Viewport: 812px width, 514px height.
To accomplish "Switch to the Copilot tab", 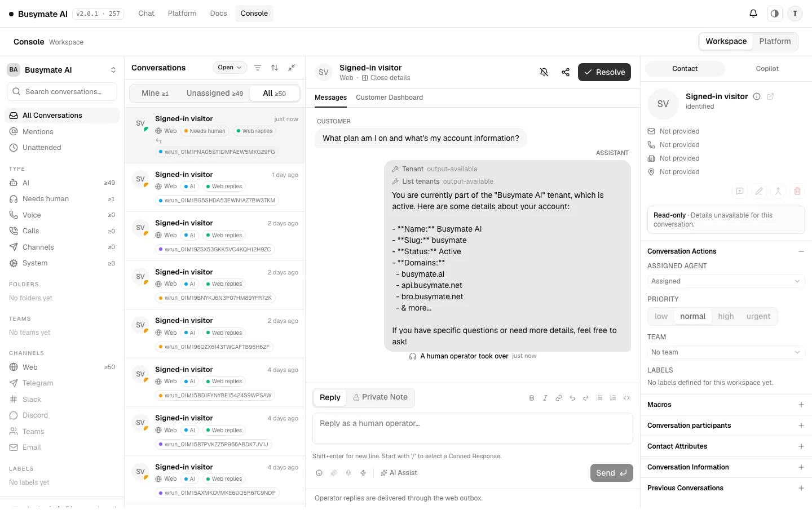I will coord(767,69).
